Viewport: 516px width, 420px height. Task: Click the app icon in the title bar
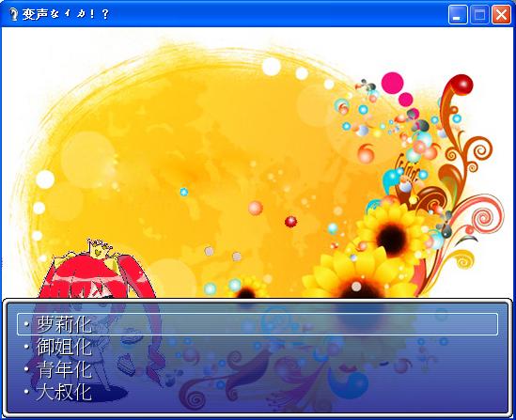coord(13,14)
